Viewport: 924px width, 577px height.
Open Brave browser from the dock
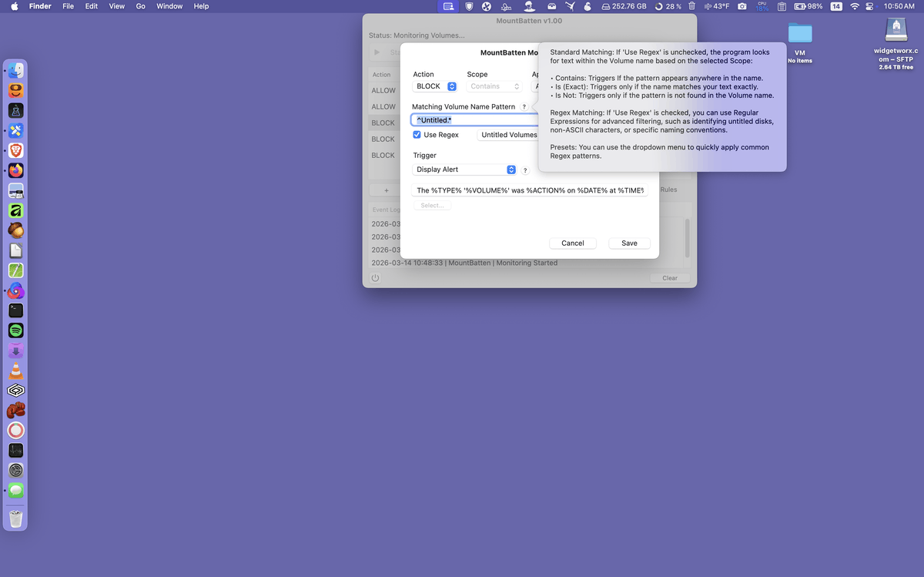16,150
